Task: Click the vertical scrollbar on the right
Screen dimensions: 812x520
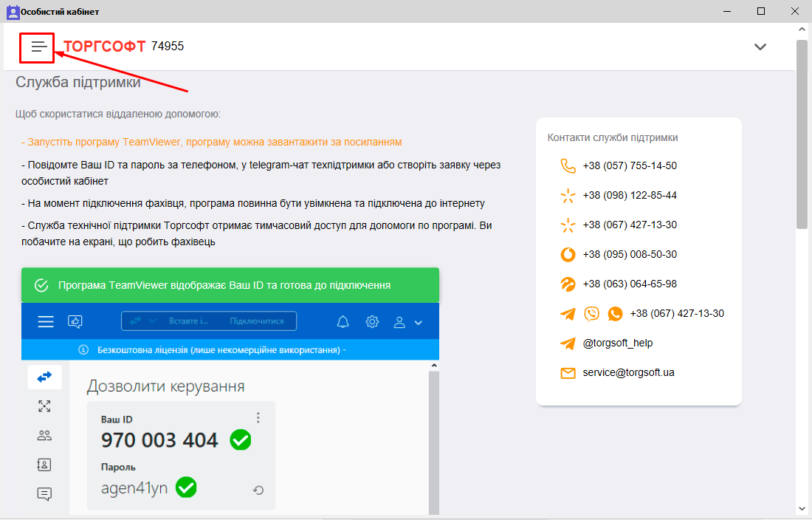Action: coord(802,133)
